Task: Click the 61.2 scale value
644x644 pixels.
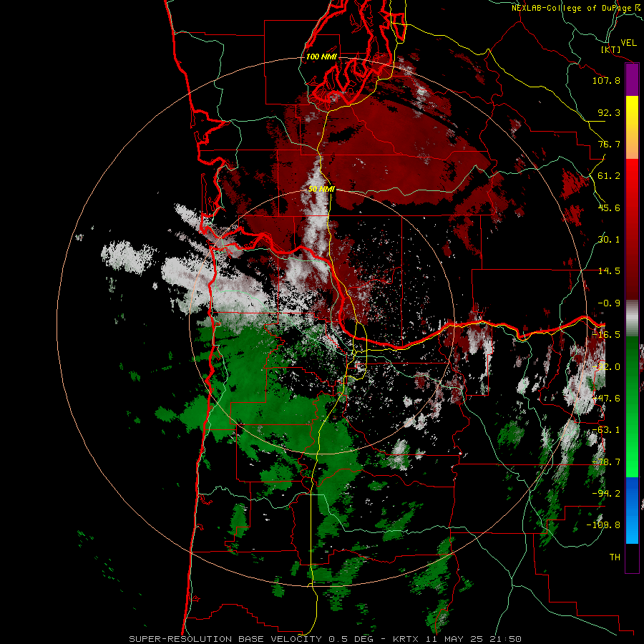Action: tap(609, 176)
